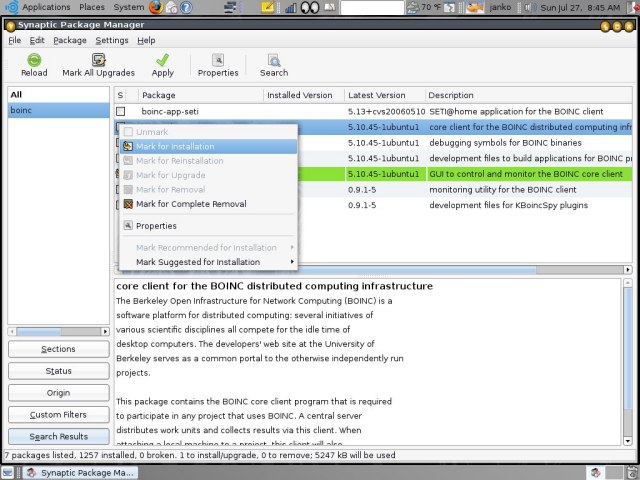Open the Places menu in top panel
The image size is (640, 480).
pos(92,7)
